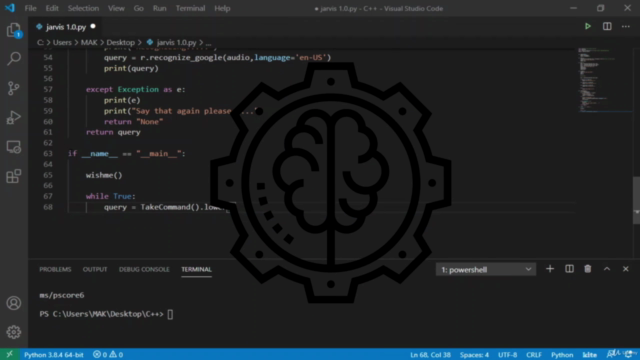Click the MAK breadcrumb segment
The height and width of the screenshot is (360, 640).
point(89,42)
